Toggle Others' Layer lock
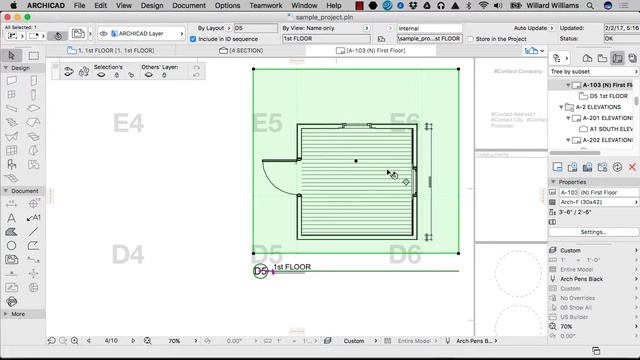Screen dimensions: 640x360 point(164,75)
